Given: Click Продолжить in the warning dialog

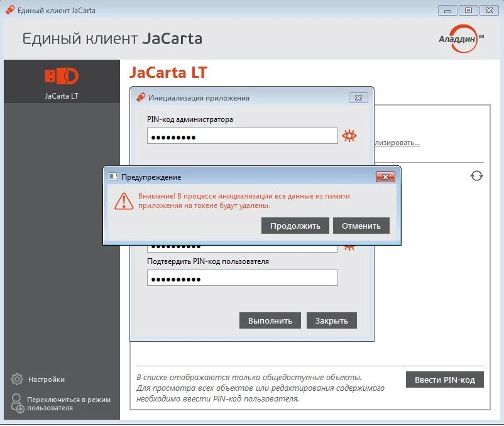Looking at the screenshot, I should (x=295, y=226).
